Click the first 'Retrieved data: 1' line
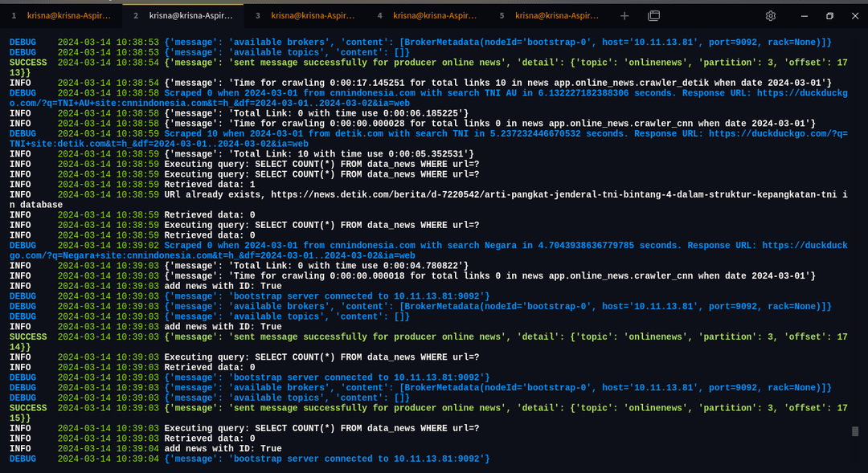This screenshot has width=868, height=473. tap(210, 184)
